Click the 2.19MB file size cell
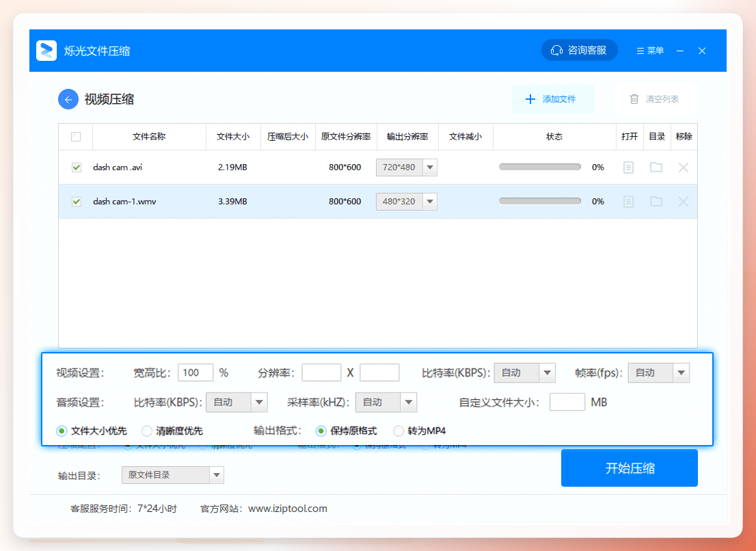Viewport: 756px width, 551px height. click(232, 167)
